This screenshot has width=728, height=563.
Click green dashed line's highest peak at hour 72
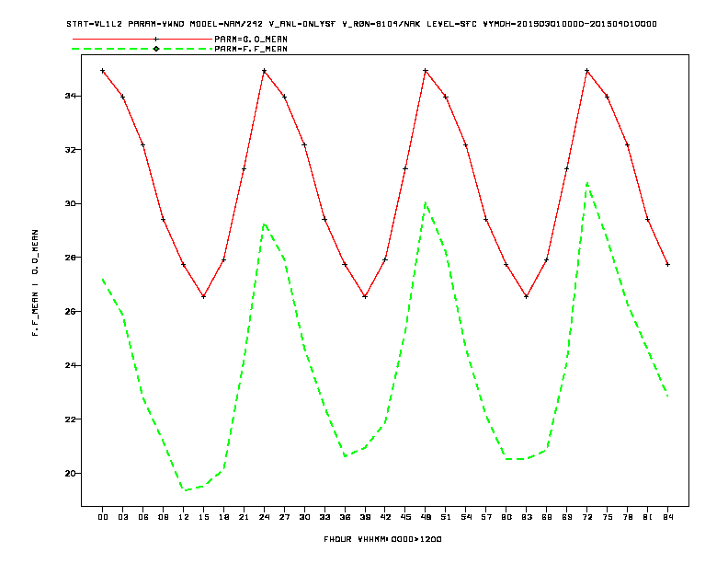tap(587, 183)
